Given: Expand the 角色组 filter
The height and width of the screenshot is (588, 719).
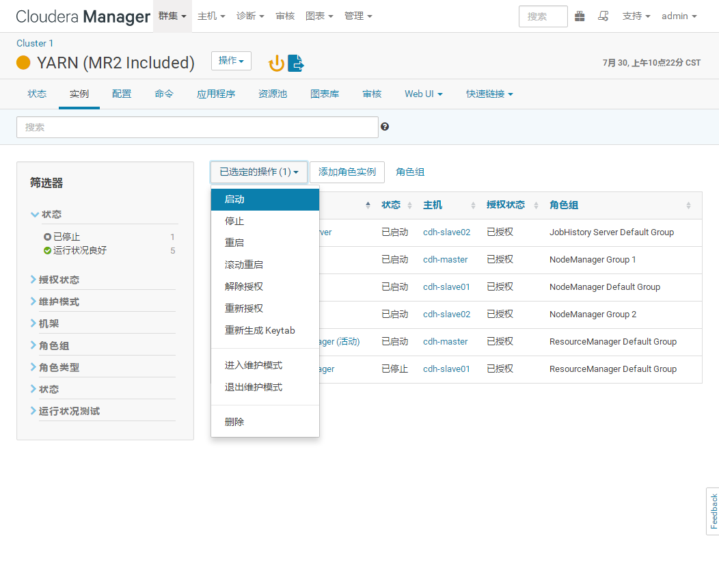Looking at the screenshot, I should click(50, 345).
